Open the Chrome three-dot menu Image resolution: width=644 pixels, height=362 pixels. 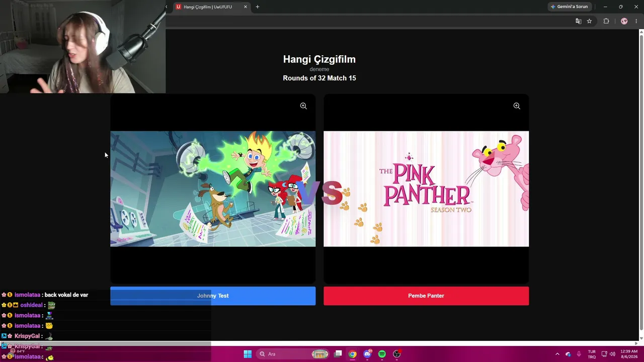636,21
